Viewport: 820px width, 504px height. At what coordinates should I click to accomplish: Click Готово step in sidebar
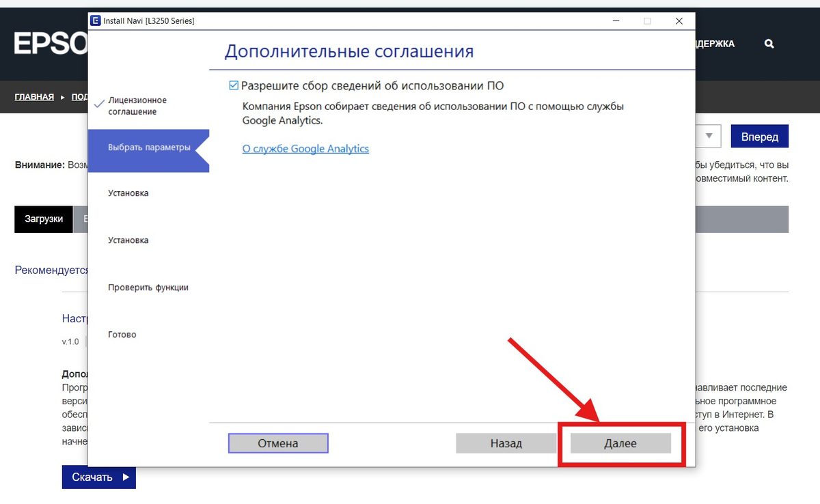click(x=122, y=335)
